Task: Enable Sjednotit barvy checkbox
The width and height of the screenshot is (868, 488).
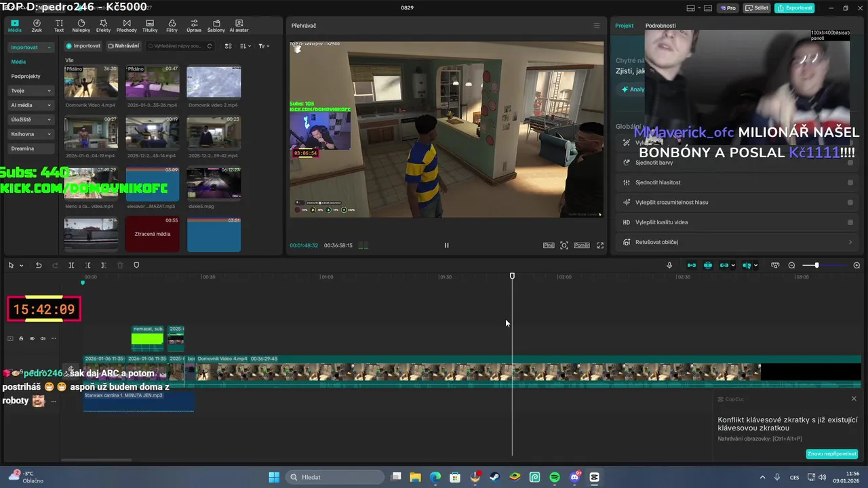Action: 850,163
